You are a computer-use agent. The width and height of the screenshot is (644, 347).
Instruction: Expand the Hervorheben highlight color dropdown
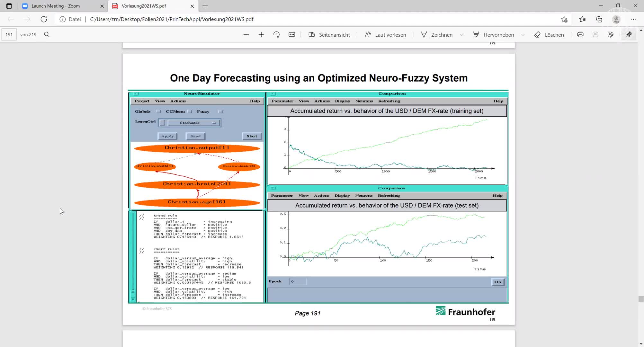tap(523, 35)
